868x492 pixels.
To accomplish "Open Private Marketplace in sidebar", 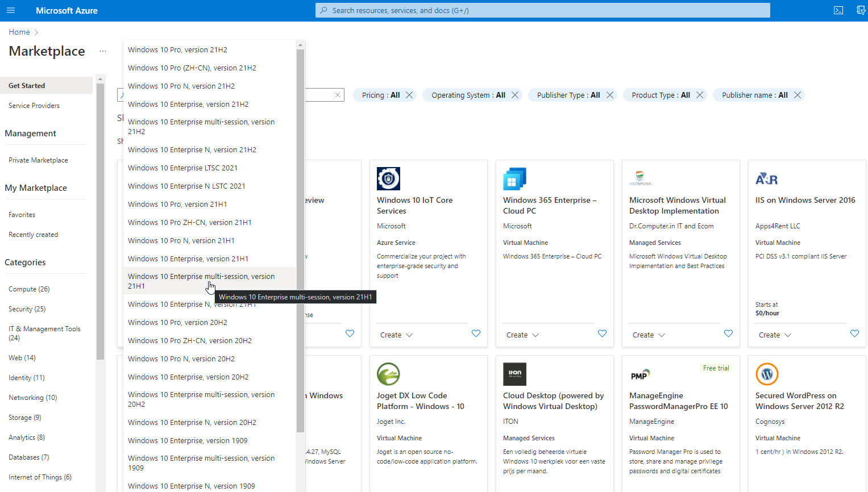I will tap(38, 160).
